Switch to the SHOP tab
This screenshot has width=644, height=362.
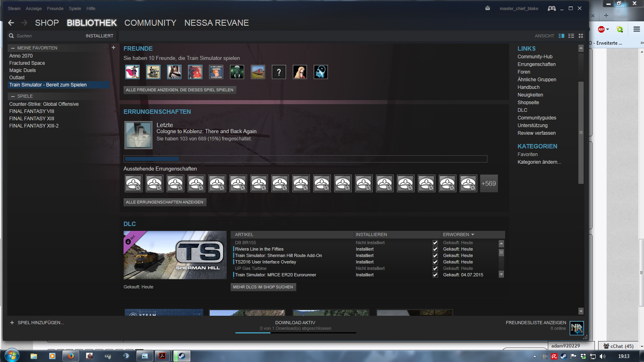tap(47, 23)
